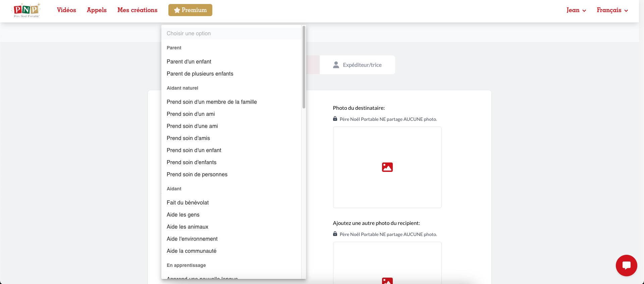Switch to the Expéditeur/trice tab
644x284 pixels.
[357, 65]
